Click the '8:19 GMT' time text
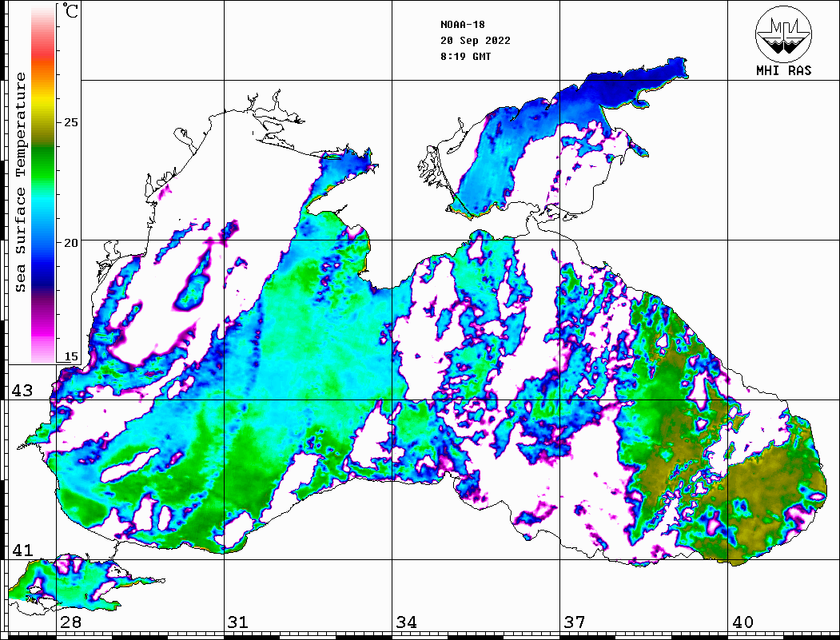Viewport: 840px width, 640px height. coord(465,56)
